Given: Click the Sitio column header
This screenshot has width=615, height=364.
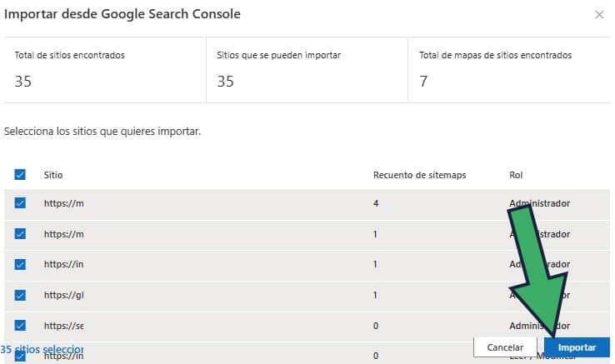Looking at the screenshot, I should [x=53, y=175].
